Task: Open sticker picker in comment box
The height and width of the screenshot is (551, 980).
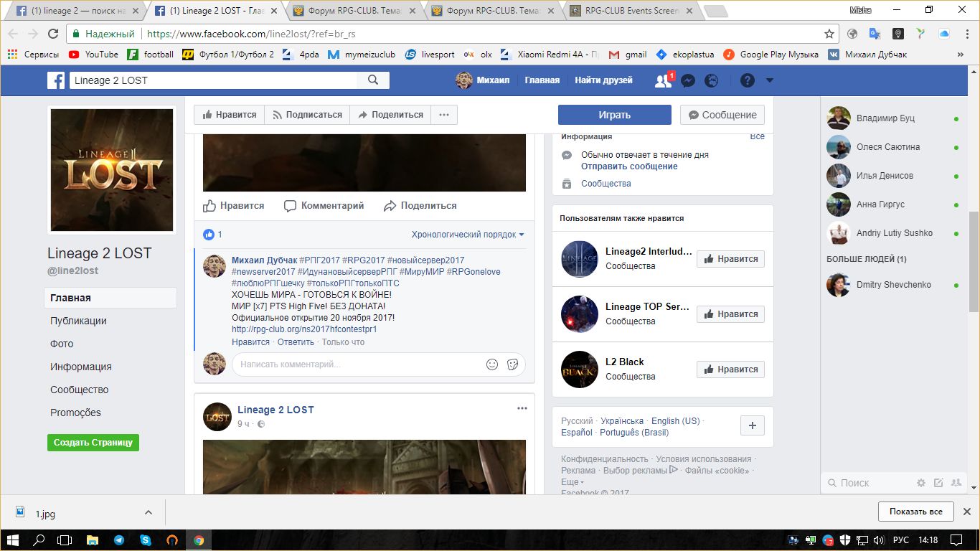Action: (512, 364)
